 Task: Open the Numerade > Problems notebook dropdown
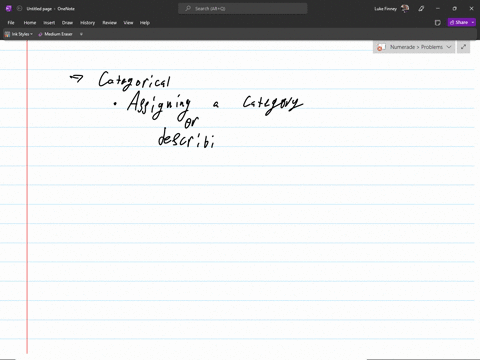[414, 47]
